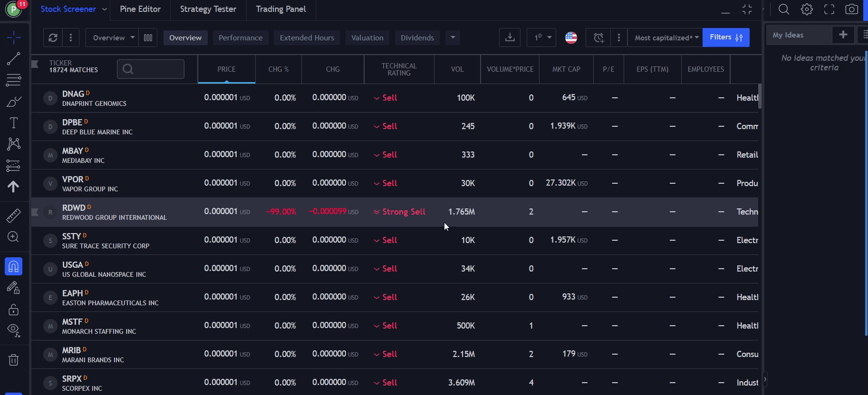Select the crosshair cursor tool
The width and height of the screenshot is (868, 395).
coord(14,37)
